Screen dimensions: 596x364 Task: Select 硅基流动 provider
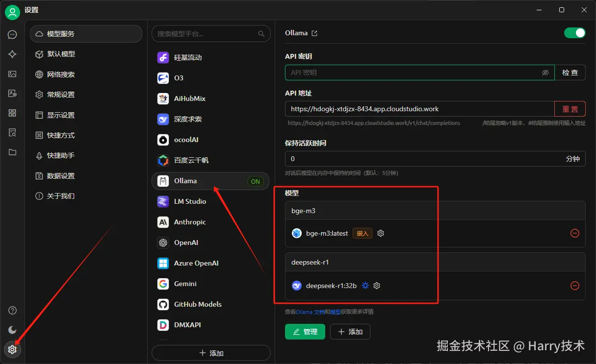pyautogui.click(x=211, y=57)
